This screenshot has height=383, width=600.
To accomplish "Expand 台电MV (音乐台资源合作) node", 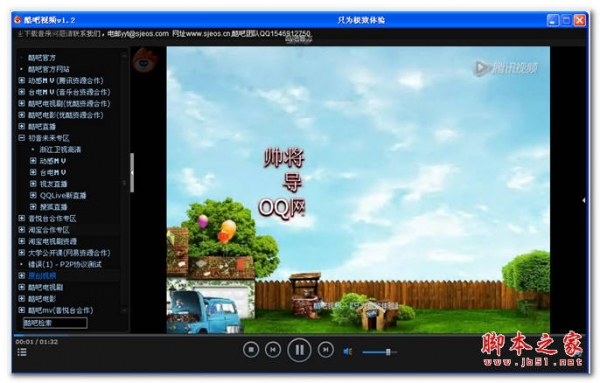I will point(21,92).
